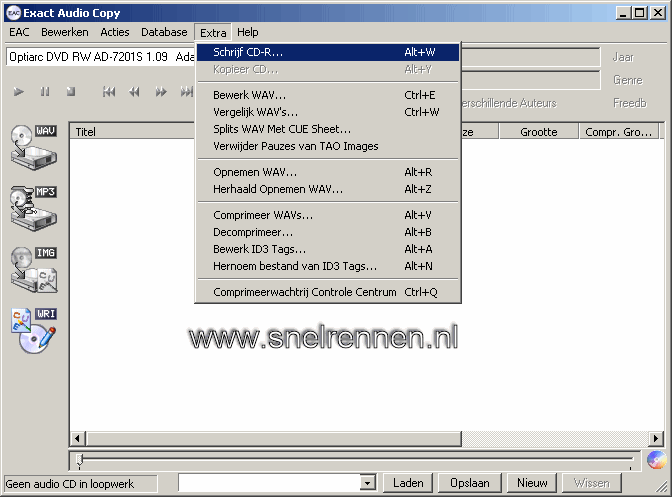Choose Comprimeer WAVs... menu entry
The image size is (672, 497).
click(328, 215)
